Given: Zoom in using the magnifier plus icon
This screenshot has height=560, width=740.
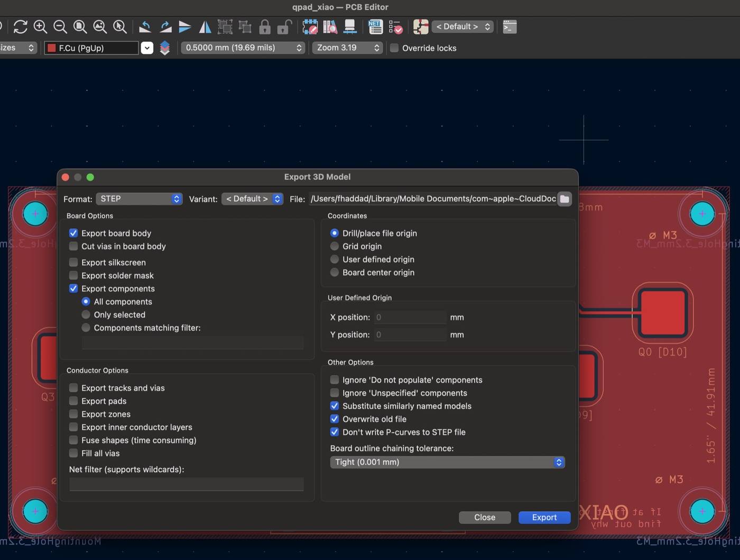Looking at the screenshot, I should (40, 26).
